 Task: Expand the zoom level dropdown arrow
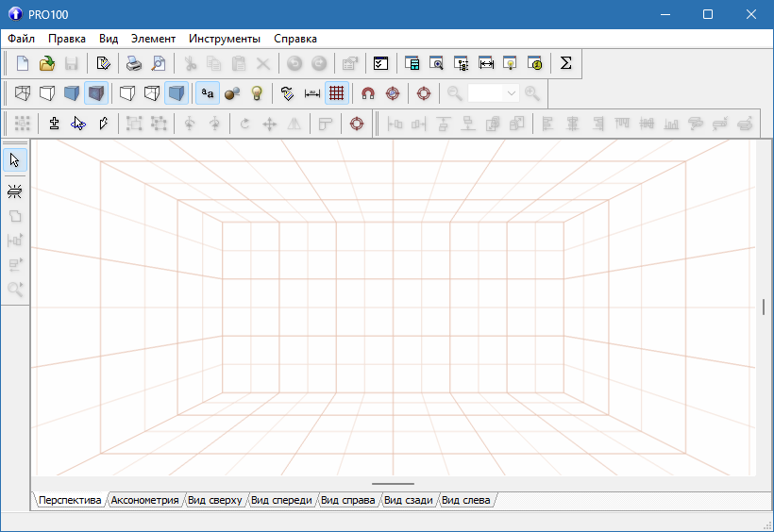(512, 93)
